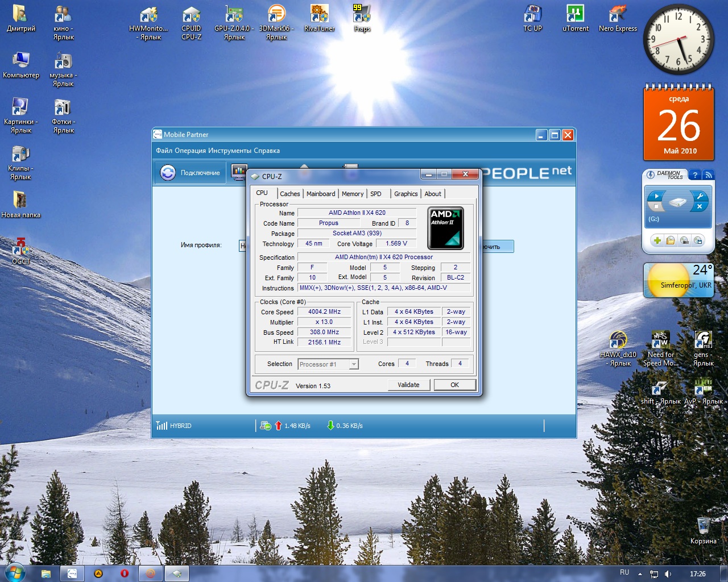
Task: Click the DAEMON Tools help question mark
Action: (x=695, y=175)
